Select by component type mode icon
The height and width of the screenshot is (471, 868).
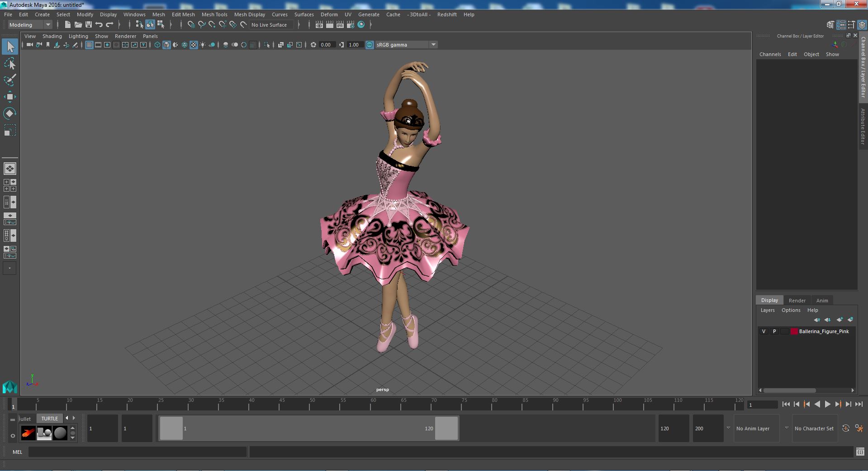[x=161, y=25]
